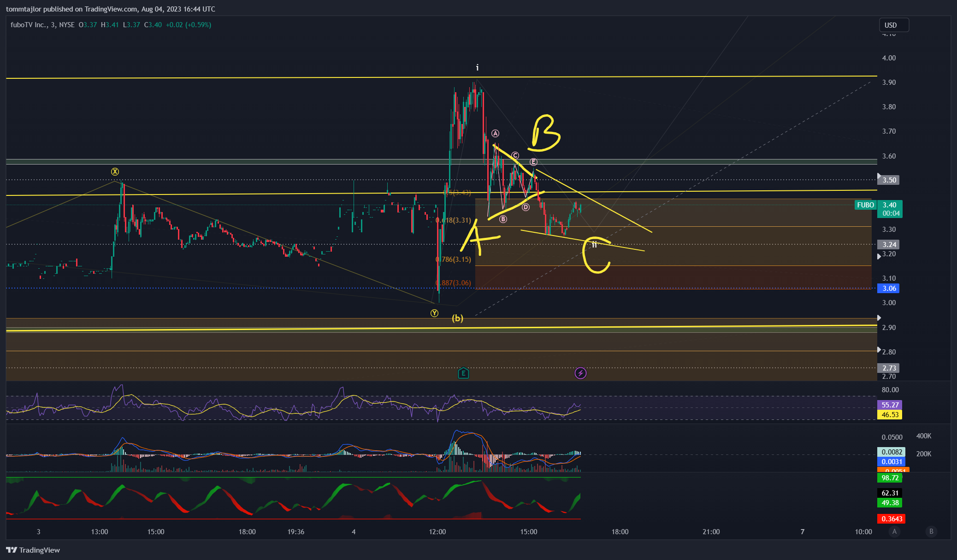Click the 80.00 RSI scale label
The image size is (957, 560).
tap(890, 389)
